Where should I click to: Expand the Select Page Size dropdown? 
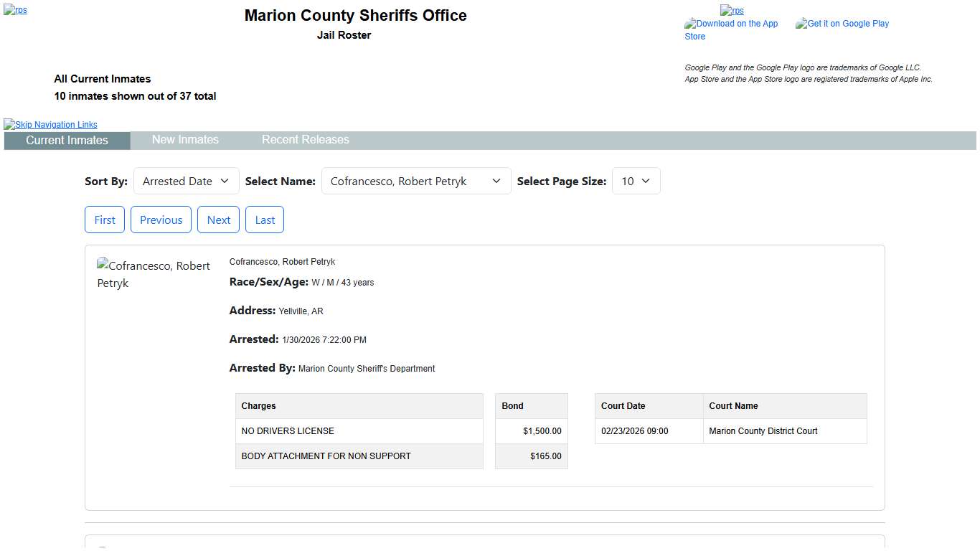click(x=635, y=182)
